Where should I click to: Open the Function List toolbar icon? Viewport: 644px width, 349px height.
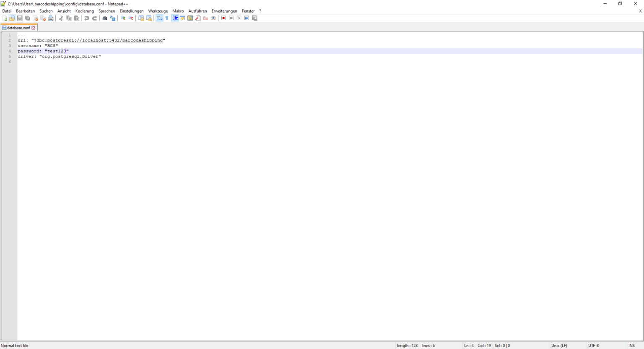pyautogui.click(x=198, y=18)
